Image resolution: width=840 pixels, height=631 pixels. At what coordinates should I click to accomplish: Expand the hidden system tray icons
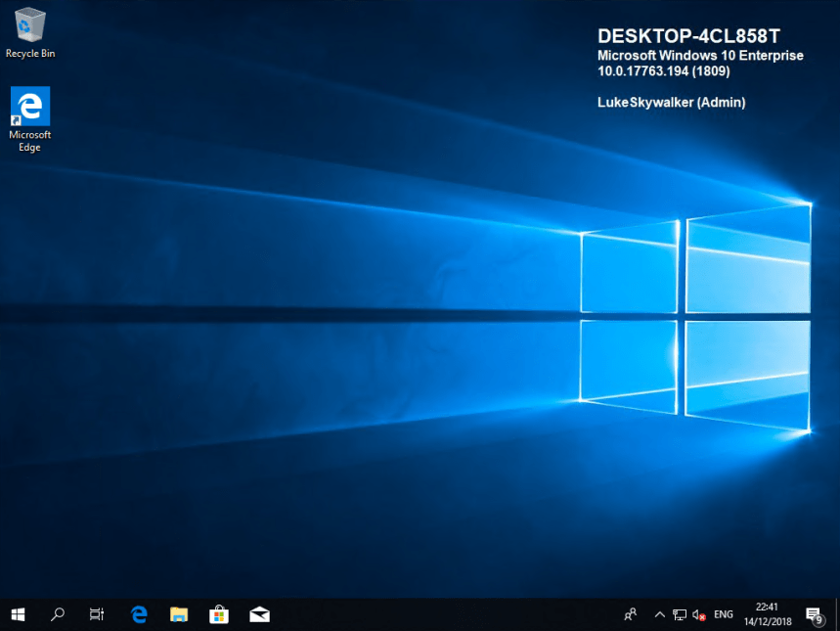pos(659,614)
